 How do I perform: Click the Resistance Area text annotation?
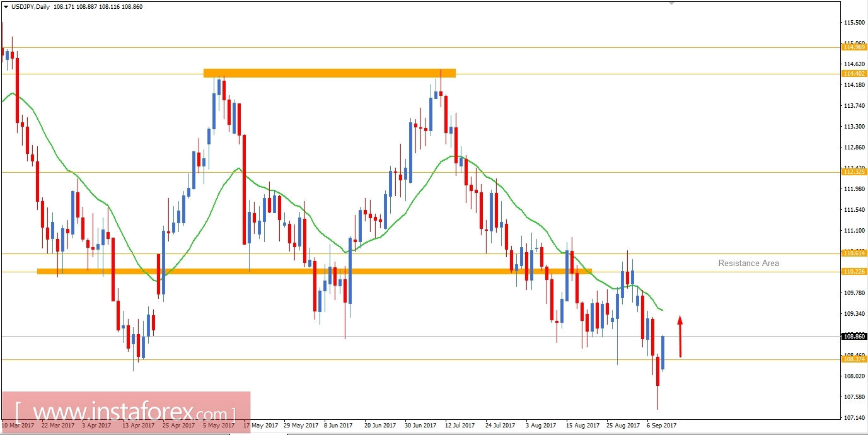(x=748, y=264)
